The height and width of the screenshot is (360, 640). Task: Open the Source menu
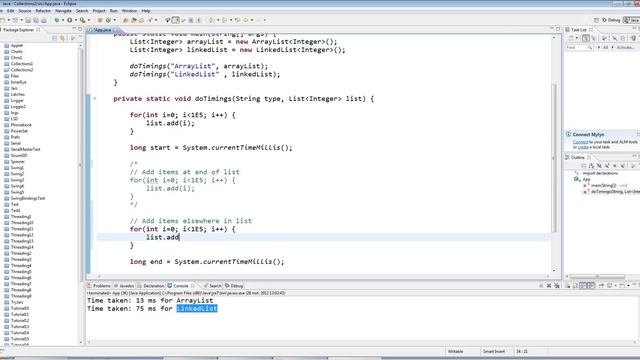(x=25, y=11)
